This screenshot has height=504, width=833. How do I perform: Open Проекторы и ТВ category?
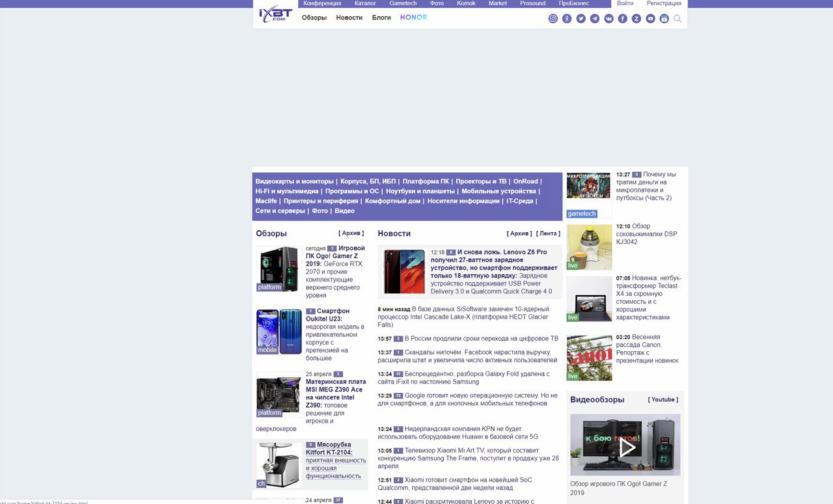(x=481, y=181)
